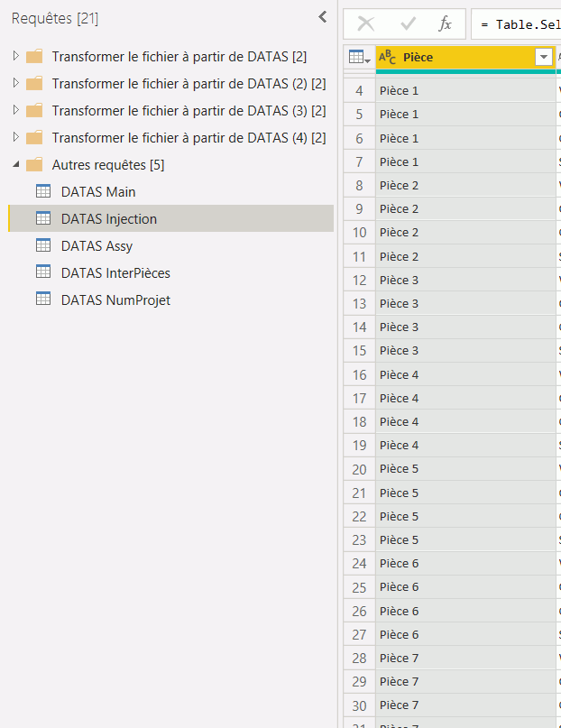561x728 pixels.
Task: Select row number 30
Action: point(359,705)
